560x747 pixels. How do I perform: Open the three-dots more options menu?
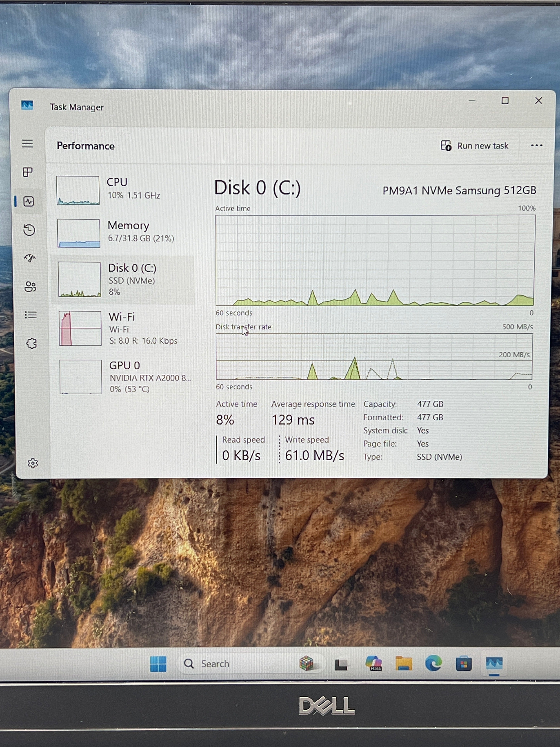click(536, 146)
